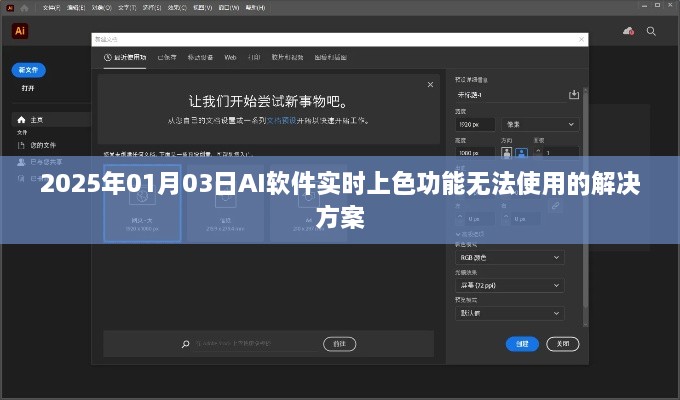
Task: Select 主页 in the left sidebar
Action: (x=51, y=120)
